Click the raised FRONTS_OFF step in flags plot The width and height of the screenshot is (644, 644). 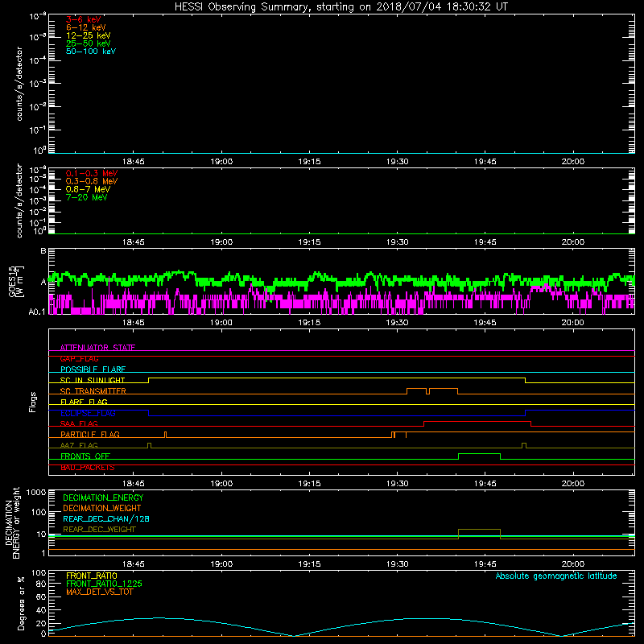pos(479,454)
